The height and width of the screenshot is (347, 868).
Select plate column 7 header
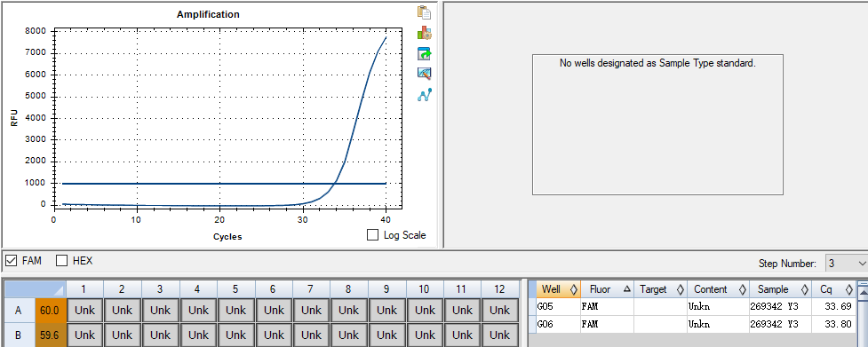click(311, 289)
